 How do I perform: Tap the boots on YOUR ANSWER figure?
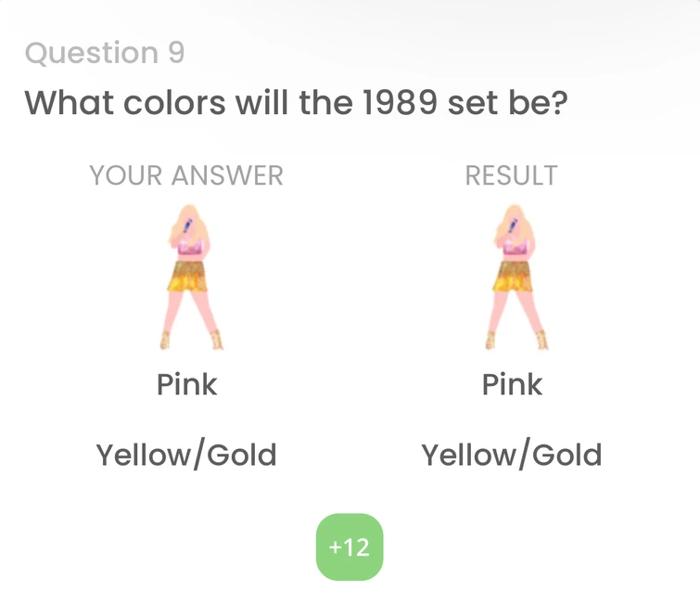(x=218, y=340)
